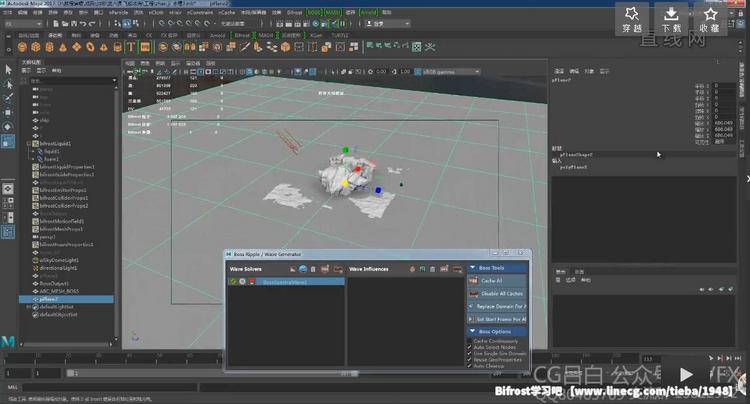Select the Lasso Select tool
750x404 pixels.
8,84
